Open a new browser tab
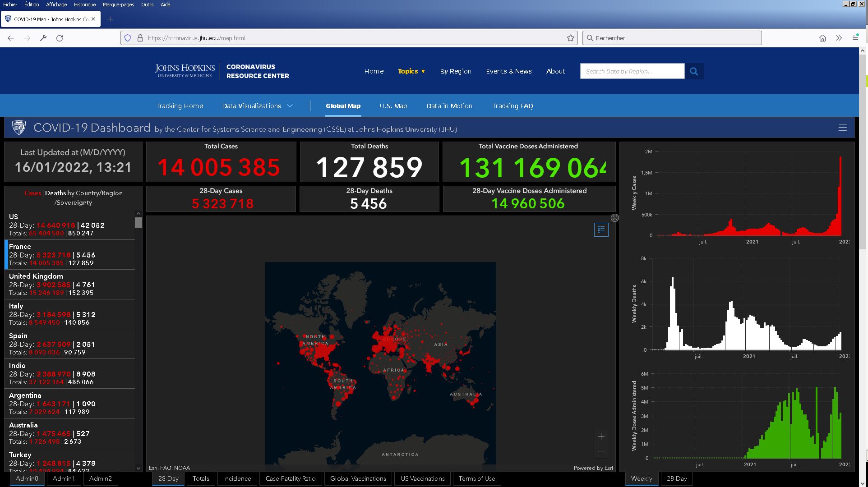The width and height of the screenshot is (868, 487). (x=110, y=19)
